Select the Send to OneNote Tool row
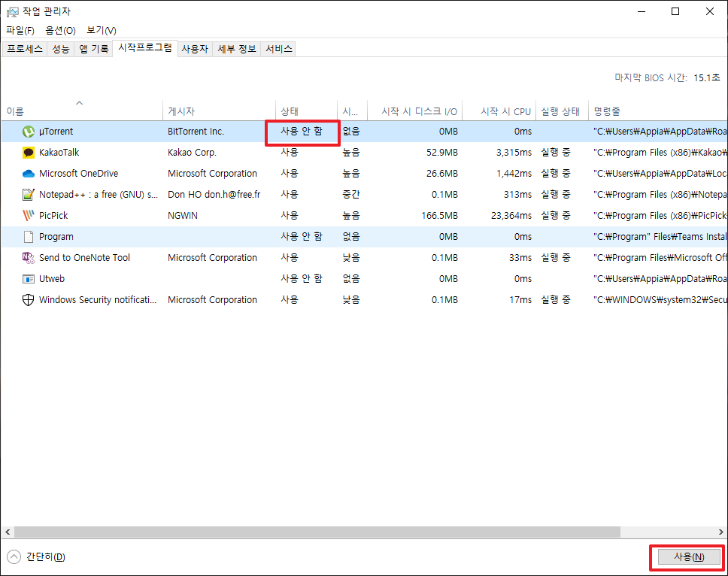728x576 pixels. pos(84,258)
